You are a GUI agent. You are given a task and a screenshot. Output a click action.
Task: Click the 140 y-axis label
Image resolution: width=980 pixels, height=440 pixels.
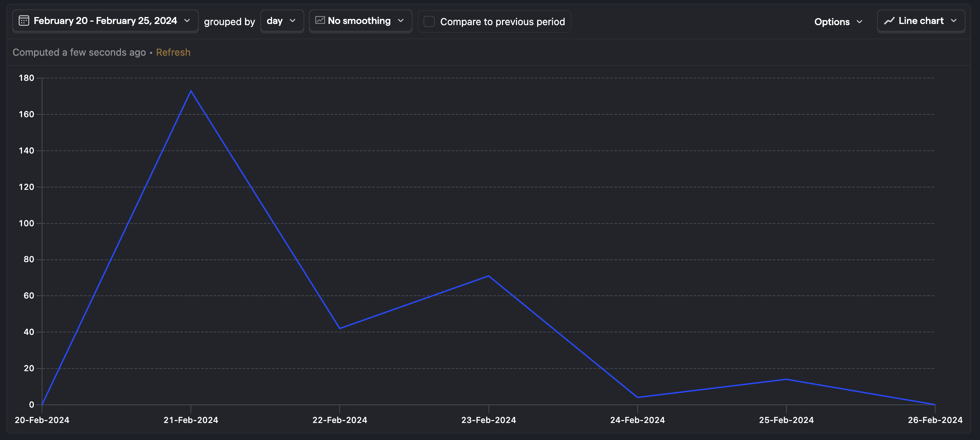pyautogui.click(x=27, y=151)
